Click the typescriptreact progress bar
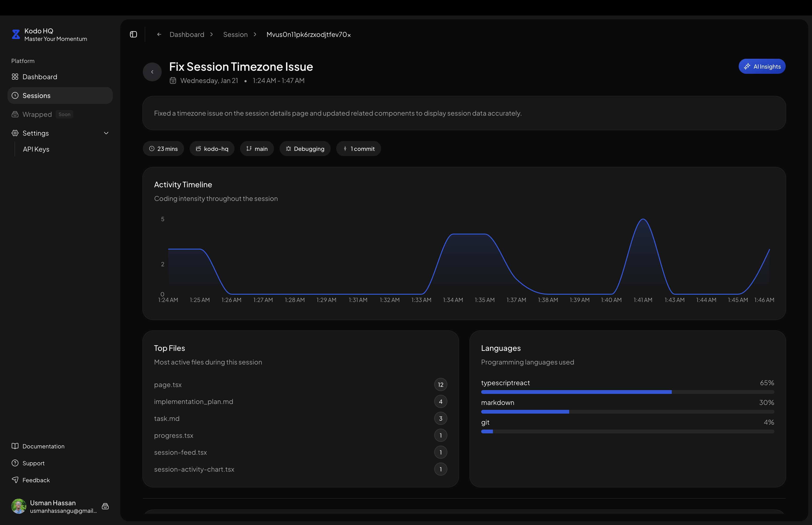 coord(627,392)
